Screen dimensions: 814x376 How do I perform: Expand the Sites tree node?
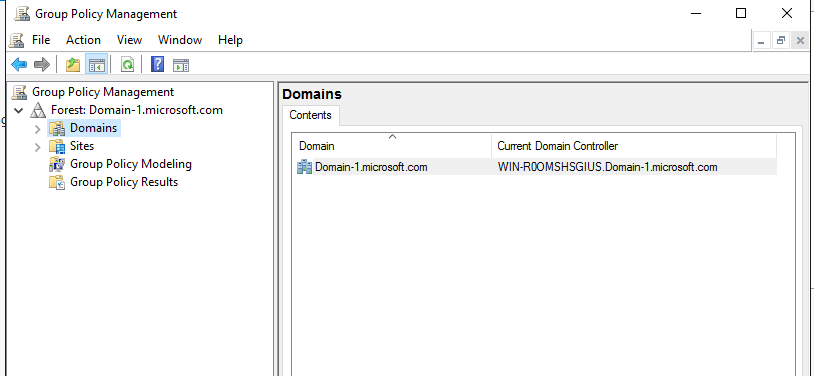point(37,146)
